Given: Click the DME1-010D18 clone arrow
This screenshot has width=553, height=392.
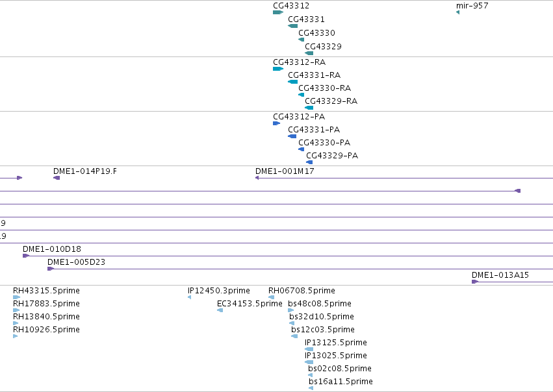Looking at the screenshot, I should (26, 256).
